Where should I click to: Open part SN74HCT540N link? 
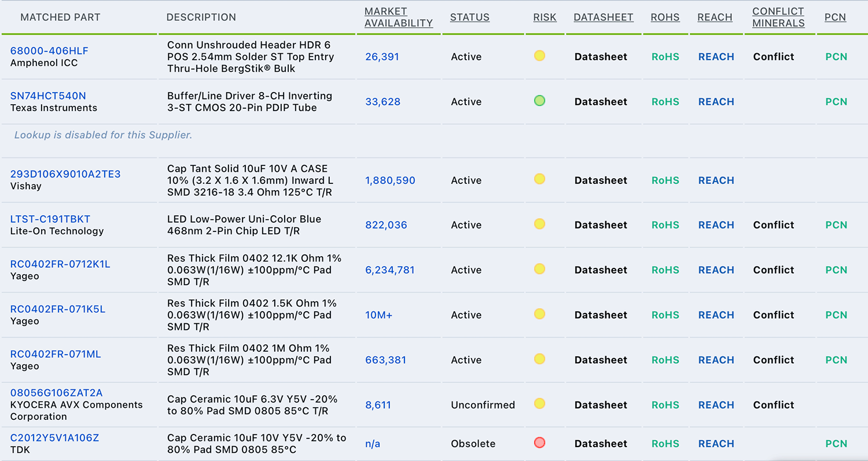click(48, 96)
